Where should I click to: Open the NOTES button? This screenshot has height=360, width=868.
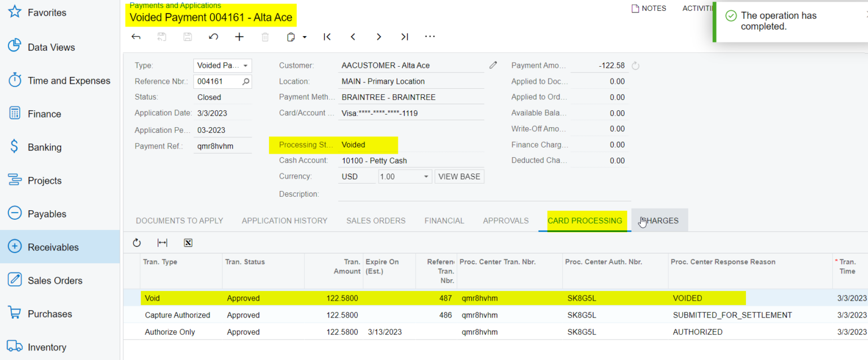click(649, 8)
